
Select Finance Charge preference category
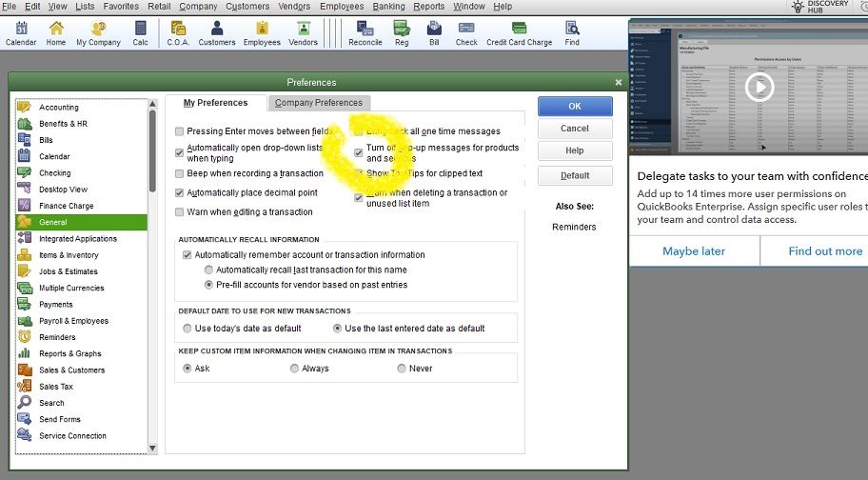[x=82, y=206]
